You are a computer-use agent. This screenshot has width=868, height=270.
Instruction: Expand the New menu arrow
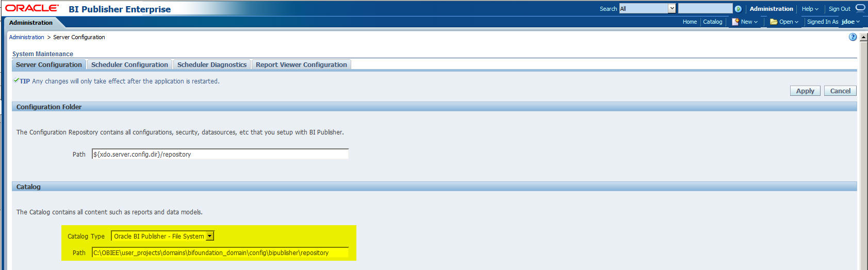pyautogui.click(x=756, y=22)
